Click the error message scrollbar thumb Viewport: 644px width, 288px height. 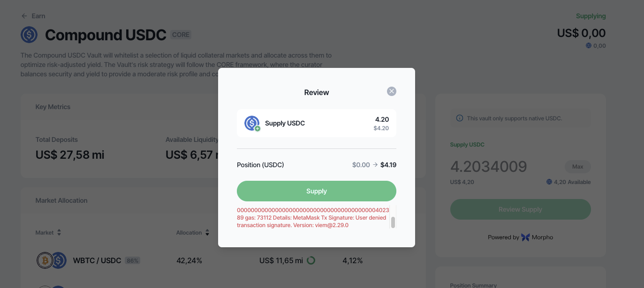[x=393, y=222]
